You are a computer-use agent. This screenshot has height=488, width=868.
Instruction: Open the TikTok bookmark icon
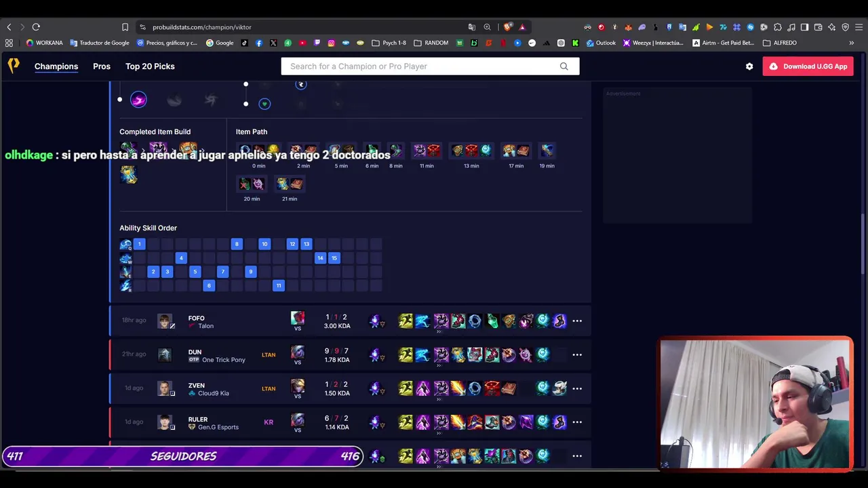click(x=245, y=43)
